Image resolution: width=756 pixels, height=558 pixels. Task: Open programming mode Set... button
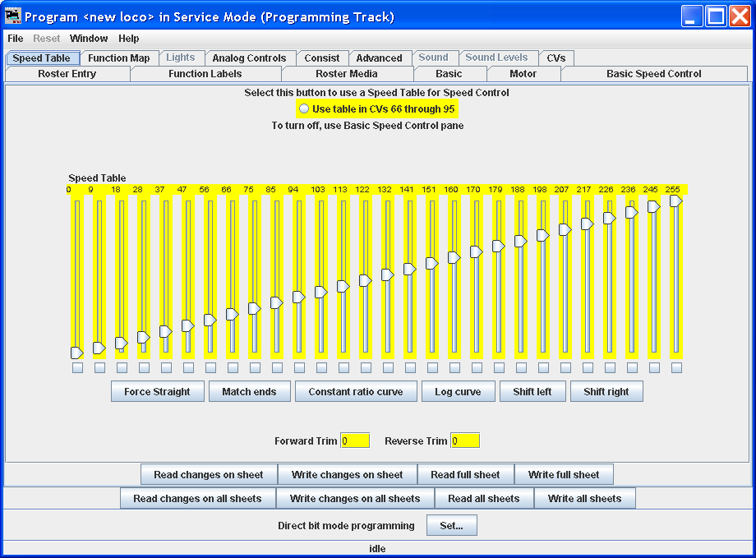tap(451, 526)
